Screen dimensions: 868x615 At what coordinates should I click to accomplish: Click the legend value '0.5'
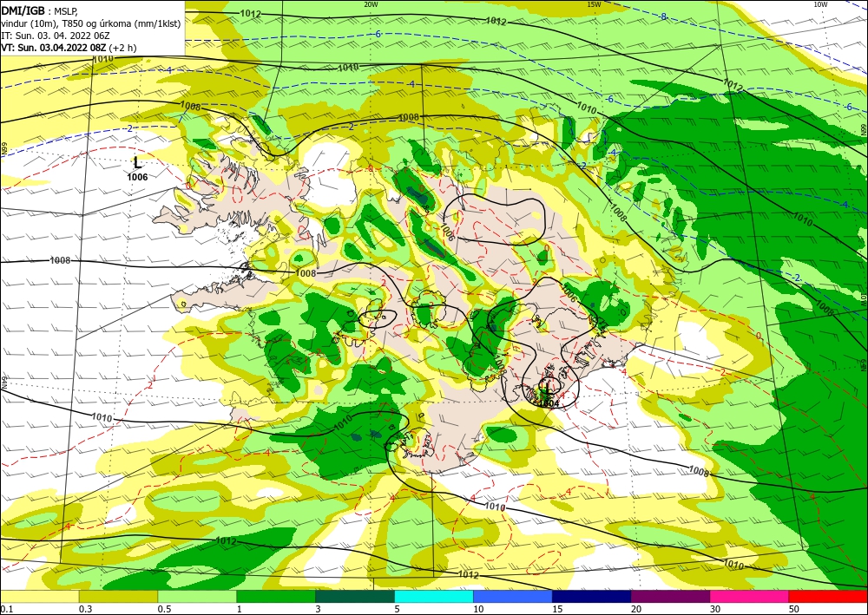tap(164, 609)
